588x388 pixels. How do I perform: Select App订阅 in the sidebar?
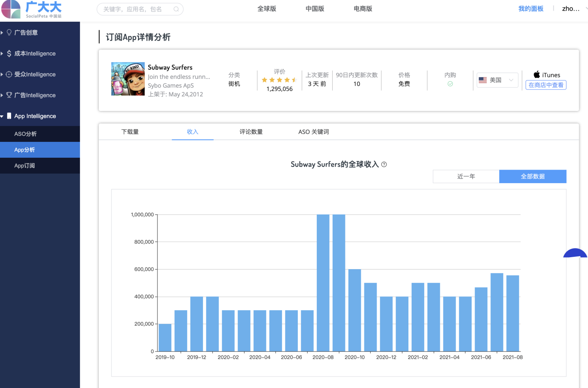pyautogui.click(x=40, y=166)
